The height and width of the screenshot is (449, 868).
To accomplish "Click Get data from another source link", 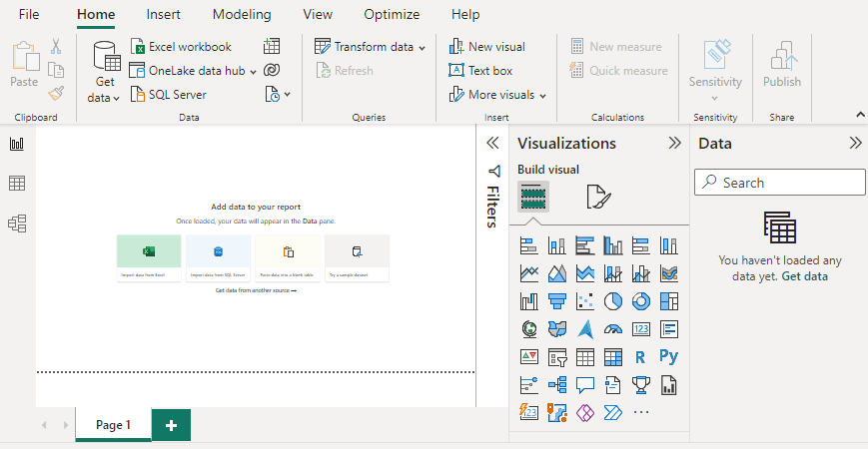I will coord(256,290).
